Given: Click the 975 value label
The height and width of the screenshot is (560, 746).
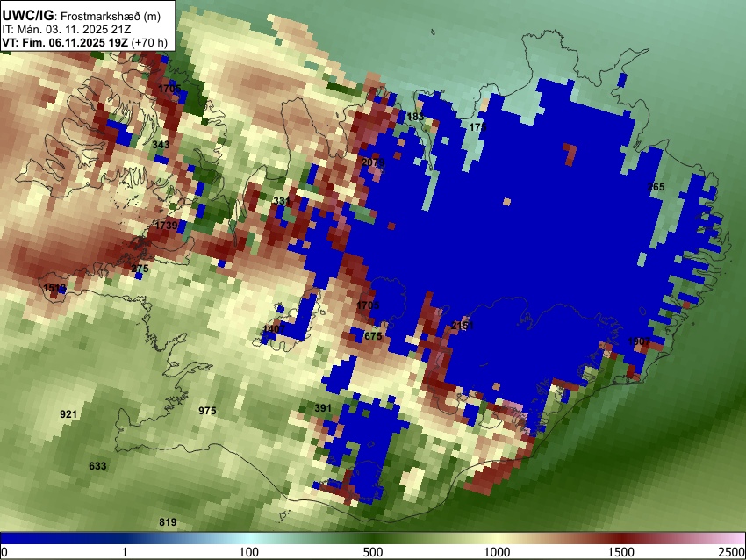Looking at the screenshot, I should (x=207, y=411).
